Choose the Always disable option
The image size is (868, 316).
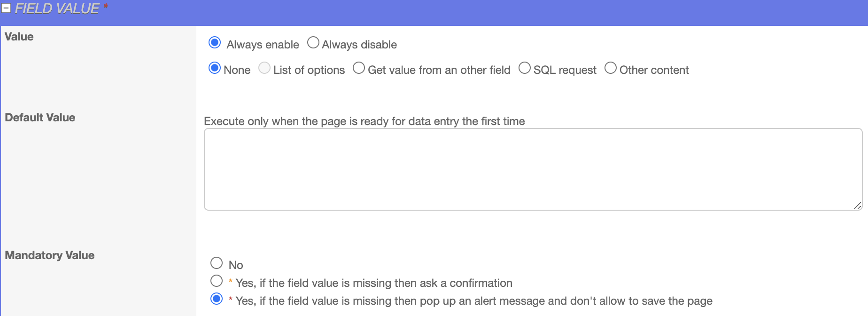point(313,43)
